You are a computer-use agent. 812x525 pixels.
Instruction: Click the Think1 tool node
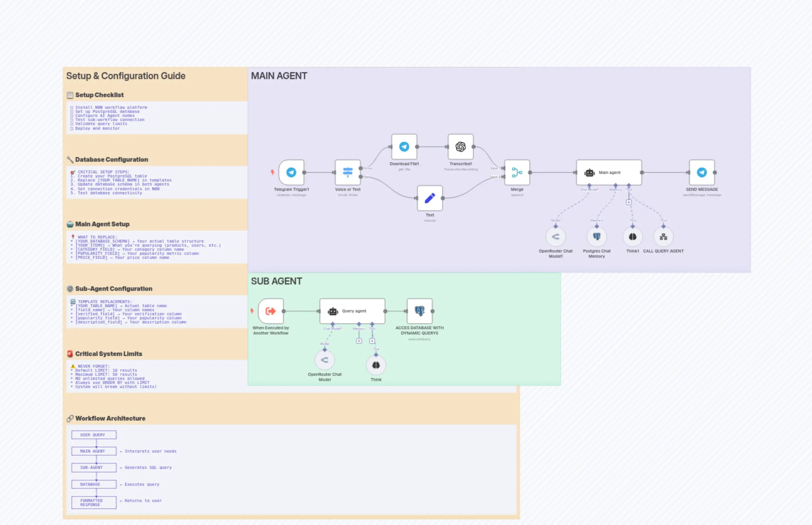pyautogui.click(x=632, y=236)
